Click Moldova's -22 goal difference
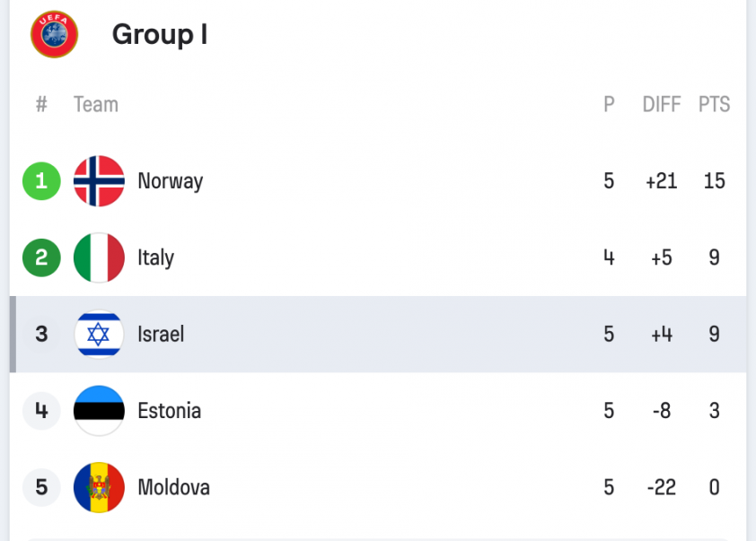Screen dimensions: 756x541 tap(662, 488)
